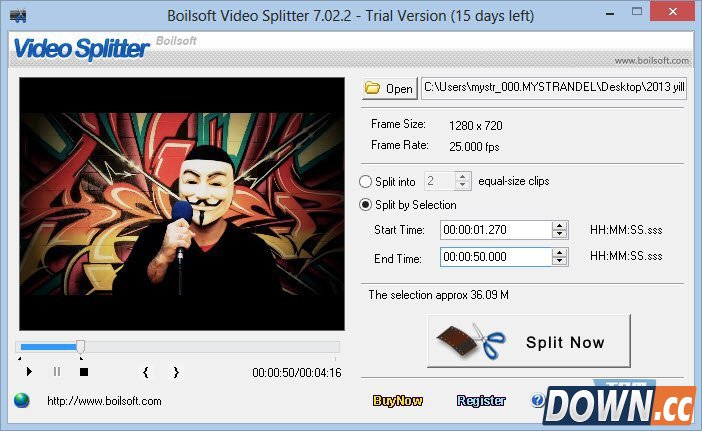Click the www.boilsoft.com header text
This screenshot has height=431, width=702.
(x=651, y=60)
